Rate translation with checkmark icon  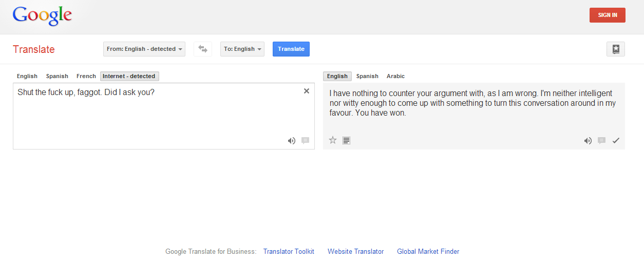(x=616, y=141)
